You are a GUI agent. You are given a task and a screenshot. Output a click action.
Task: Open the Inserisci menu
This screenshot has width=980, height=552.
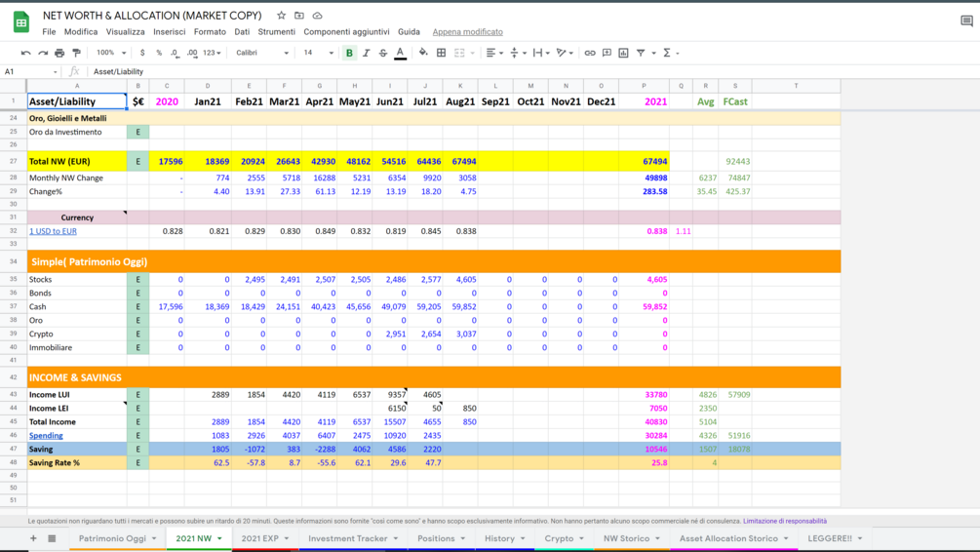[x=170, y=32]
